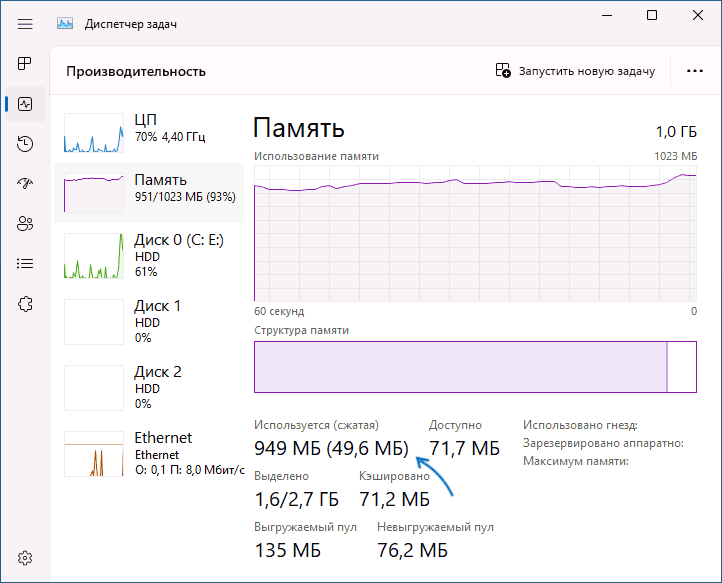Select the Диск 2 item
722x583 pixels.
point(149,388)
